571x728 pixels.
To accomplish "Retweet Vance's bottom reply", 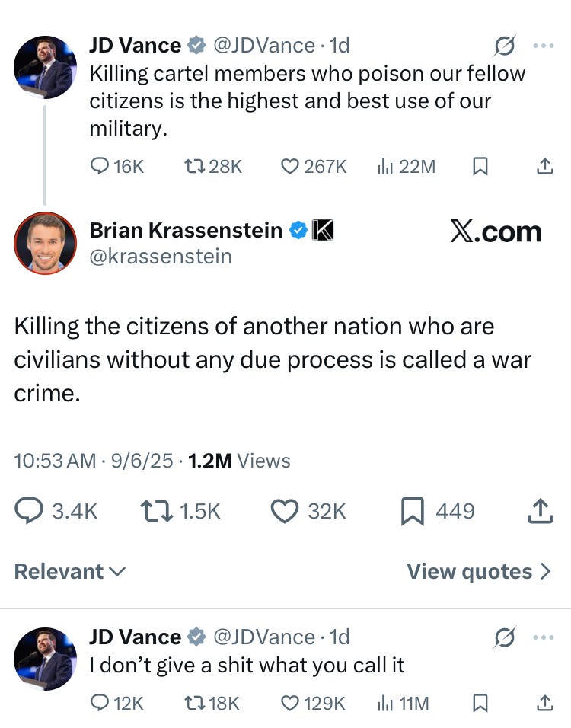I will click(x=193, y=703).
